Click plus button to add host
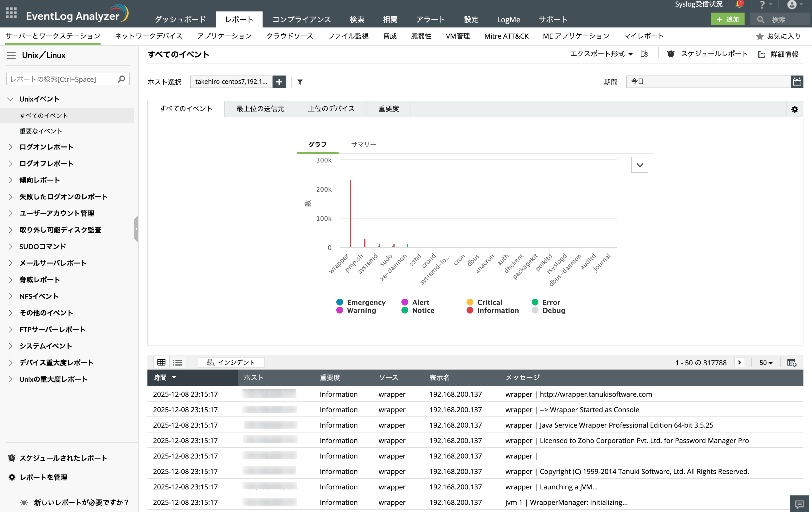Screen dimensions: 812x512 pyautogui.click(x=279, y=82)
